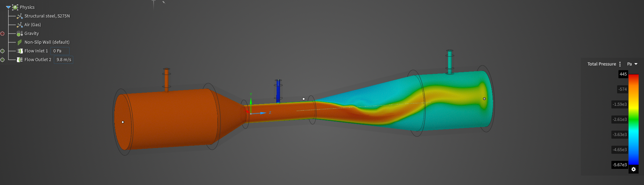Select Non-Slip Wall (default) entry
The height and width of the screenshot is (185, 644).
point(47,42)
